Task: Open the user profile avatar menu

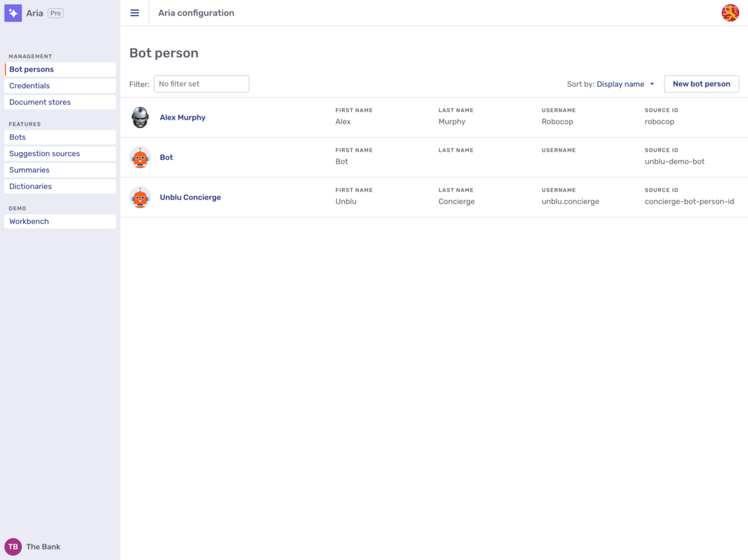Action: [x=730, y=13]
